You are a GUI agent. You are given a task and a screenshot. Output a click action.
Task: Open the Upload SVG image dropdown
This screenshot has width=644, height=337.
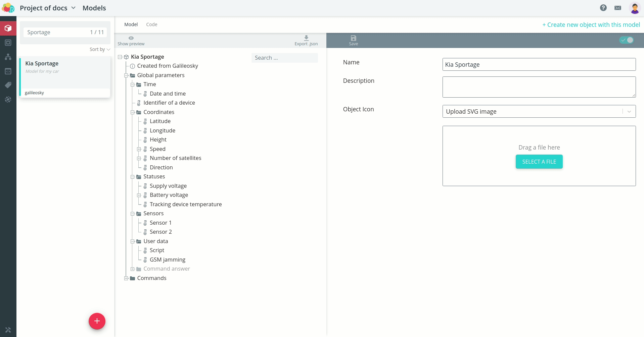point(539,111)
